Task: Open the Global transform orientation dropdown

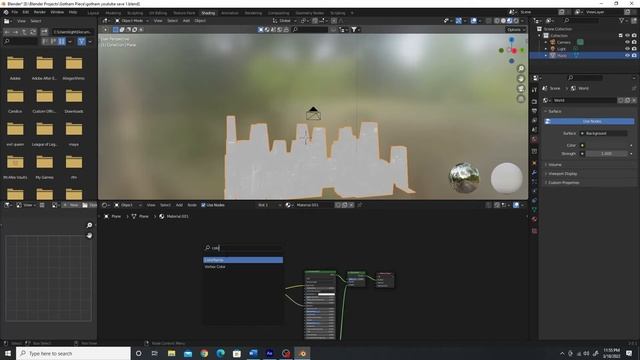Action: (x=285, y=21)
